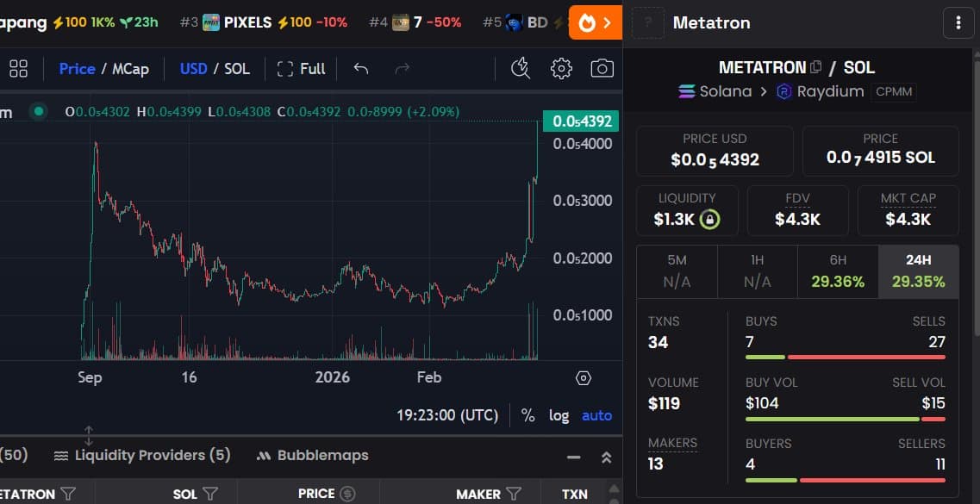Viewport: 980px width, 504px height.
Task: Open the hexagon settings icon above the timescale
Action: click(583, 377)
